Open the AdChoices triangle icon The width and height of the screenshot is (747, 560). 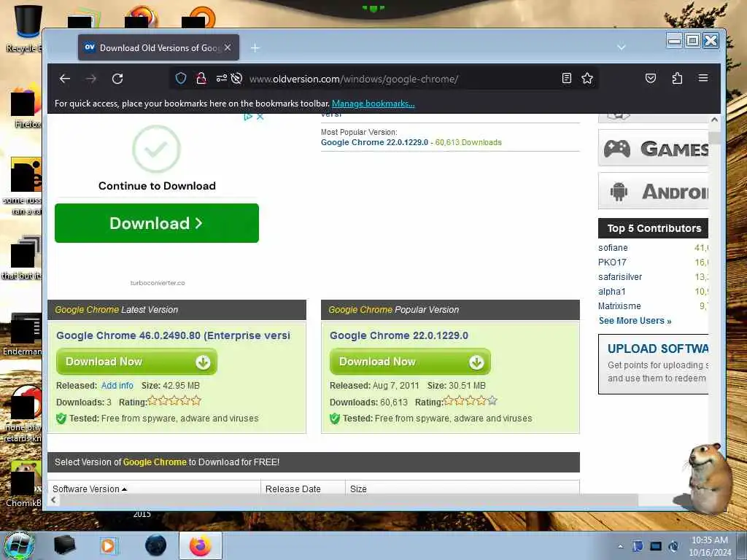248,117
